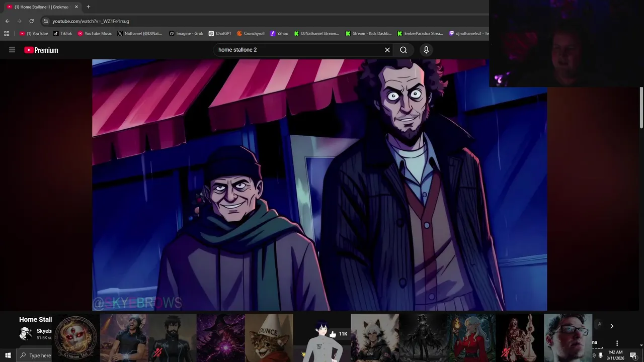Start voice search with the microphone
The image size is (644, 362).
pyautogui.click(x=426, y=50)
